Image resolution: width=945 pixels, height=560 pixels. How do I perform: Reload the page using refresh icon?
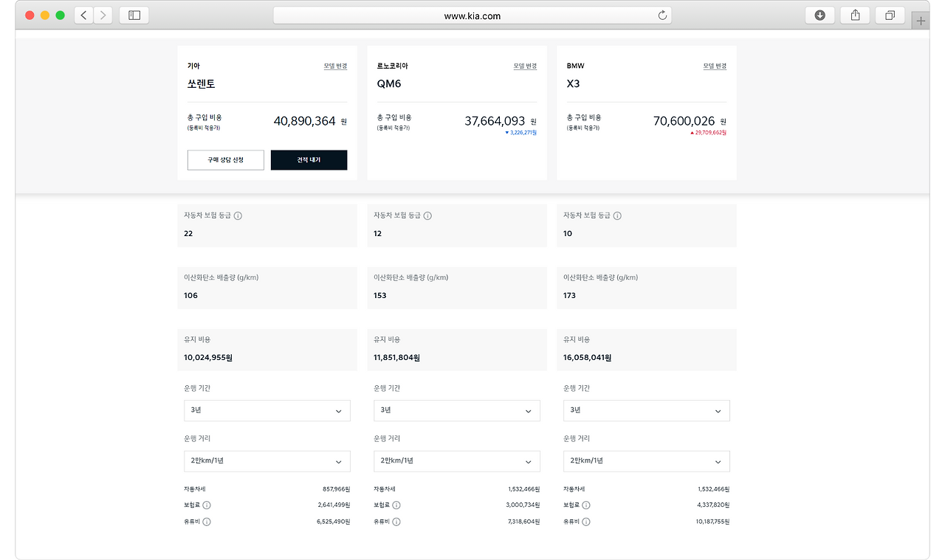pos(662,15)
